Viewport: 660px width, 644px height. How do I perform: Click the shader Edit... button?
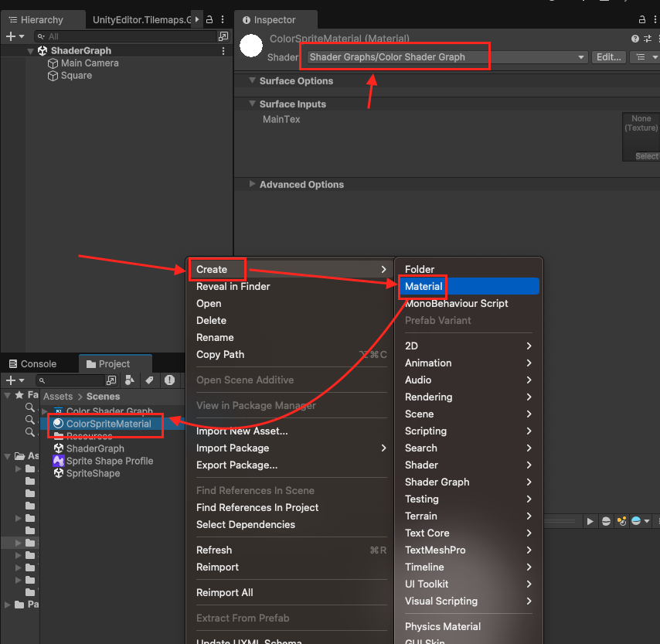coord(609,57)
